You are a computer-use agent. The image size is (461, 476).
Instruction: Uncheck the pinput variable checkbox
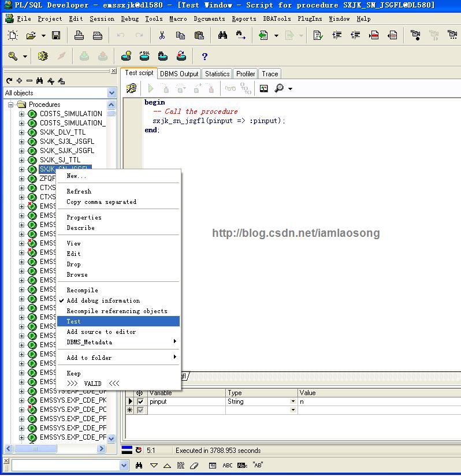click(x=140, y=401)
